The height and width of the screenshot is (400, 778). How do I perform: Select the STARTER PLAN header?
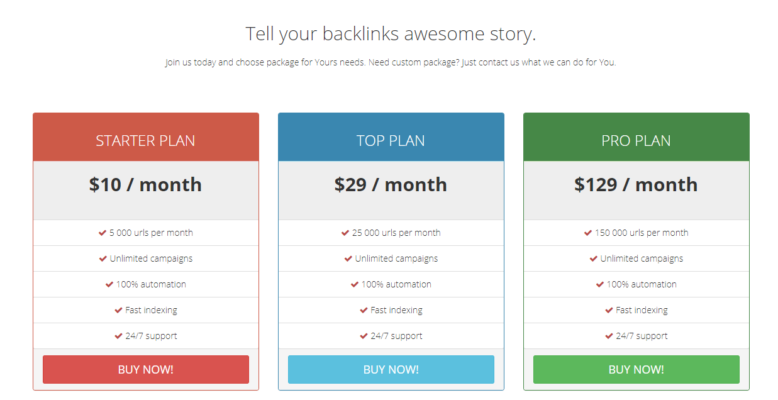point(145,140)
